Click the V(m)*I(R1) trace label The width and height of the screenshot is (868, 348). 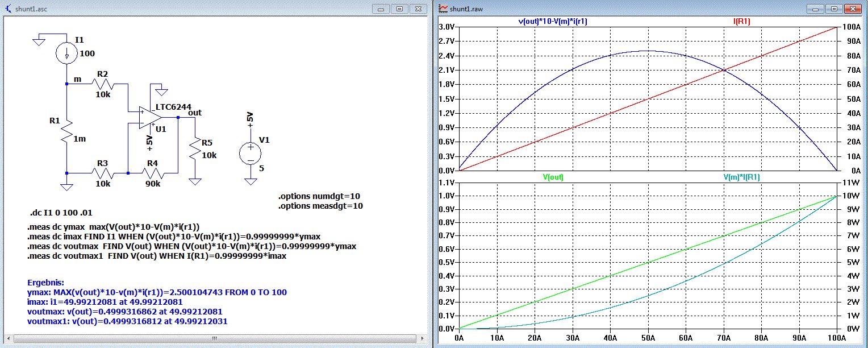pyautogui.click(x=741, y=177)
